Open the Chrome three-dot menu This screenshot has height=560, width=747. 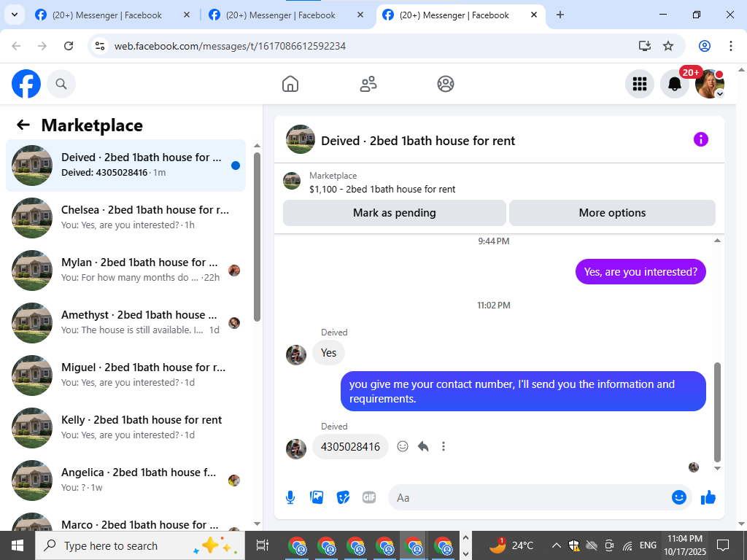[731, 46]
